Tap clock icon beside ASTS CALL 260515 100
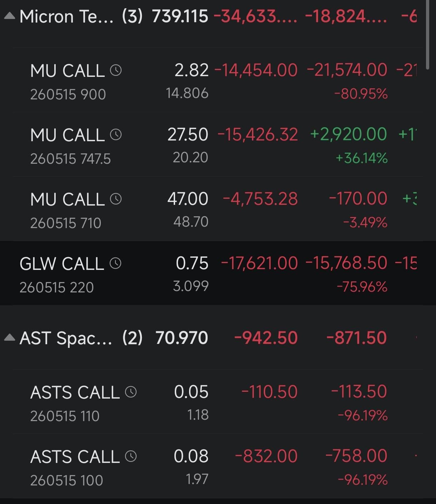 coord(131,456)
